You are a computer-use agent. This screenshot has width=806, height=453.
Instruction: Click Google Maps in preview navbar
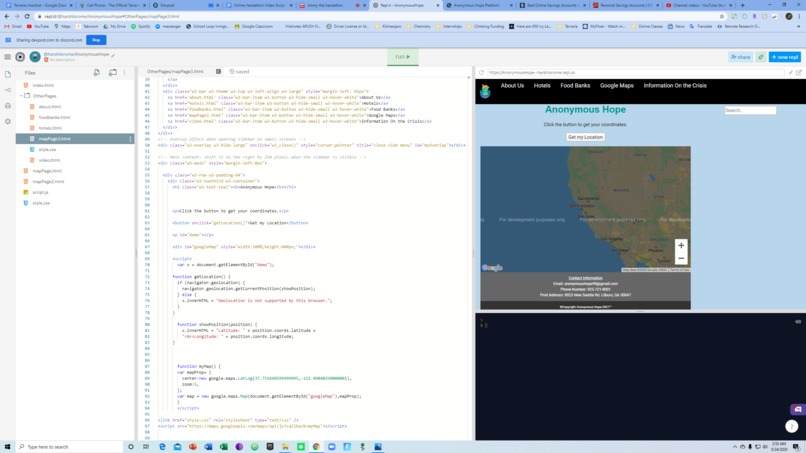(617, 86)
